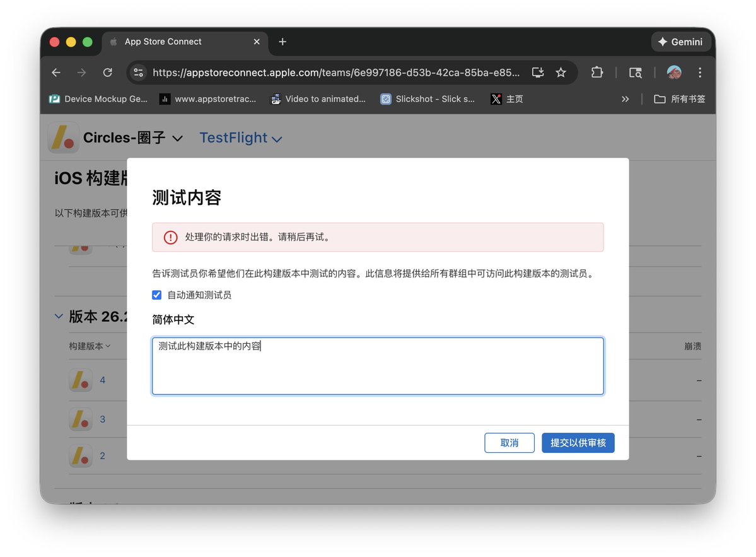The image size is (756, 557).
Task: Bookmark this page with star icon
Action: click(561, 73)
